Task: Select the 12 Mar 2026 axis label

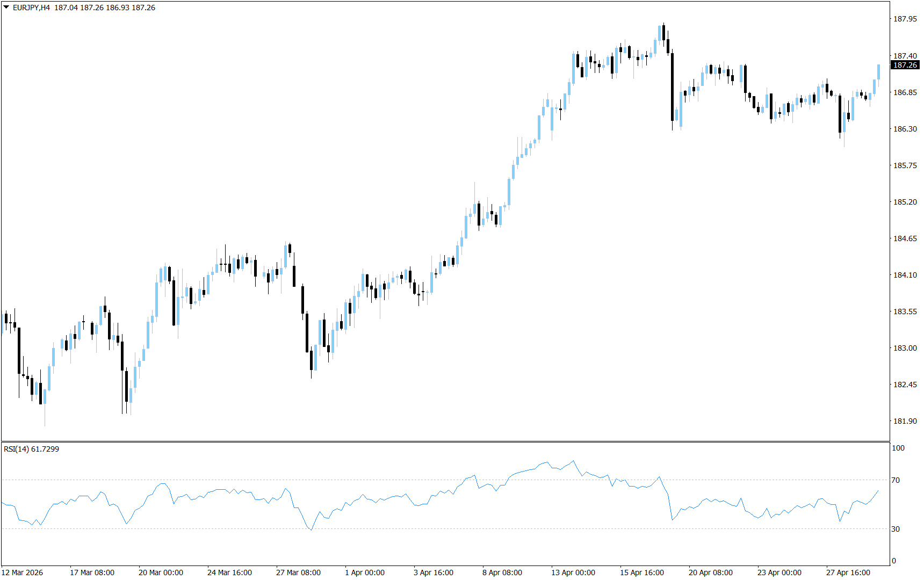Action: [23, 572]
